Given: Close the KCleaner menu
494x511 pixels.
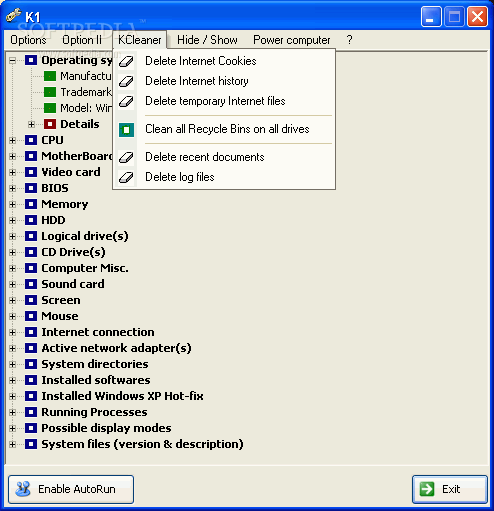Looking at the screenshot, I should pyautogui.click(x=140, y=40).
